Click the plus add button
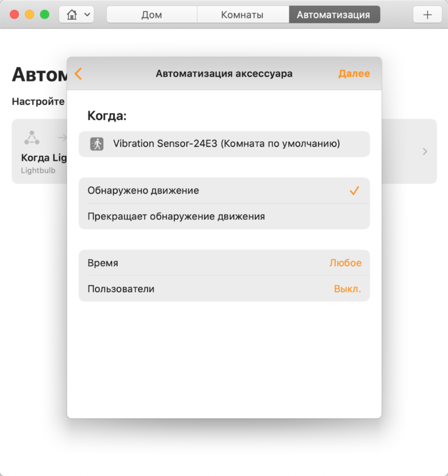This screenshot has width=448, height=476. pos(427,15)
